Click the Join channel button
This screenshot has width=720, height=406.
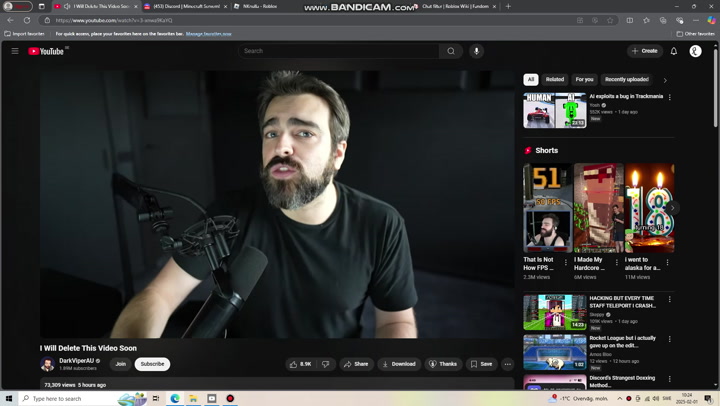click(121, 364)
